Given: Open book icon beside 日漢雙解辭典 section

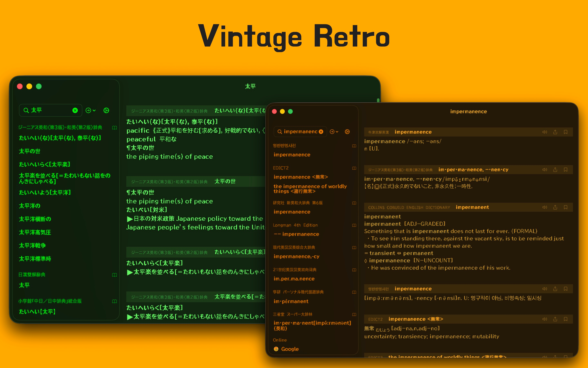Looking at the screenshot, I should [115, 275].
